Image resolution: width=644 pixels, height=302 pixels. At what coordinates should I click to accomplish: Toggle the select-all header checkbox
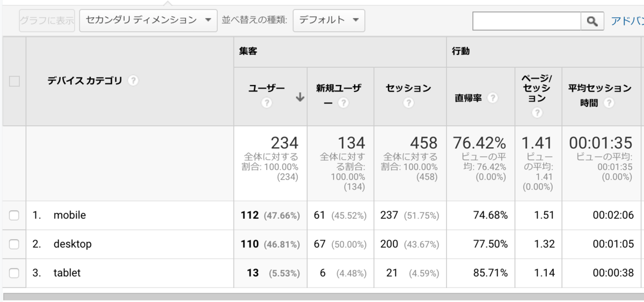pos(14,82)
